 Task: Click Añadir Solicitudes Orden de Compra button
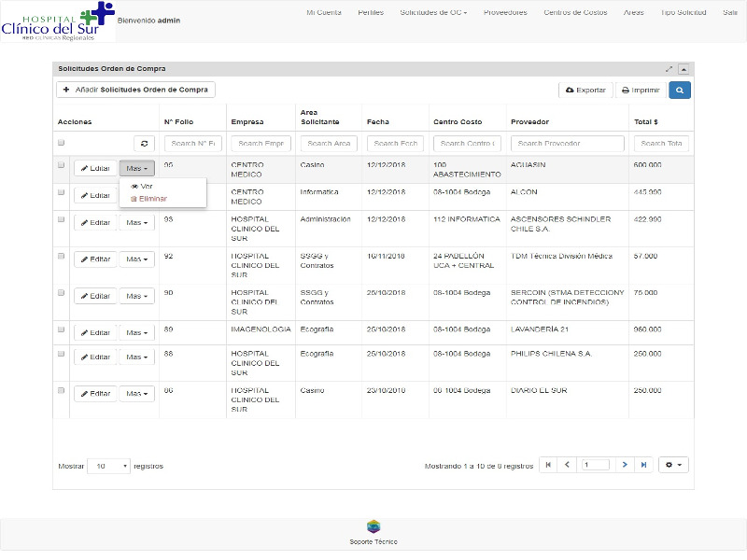click(x=136, y=90)
